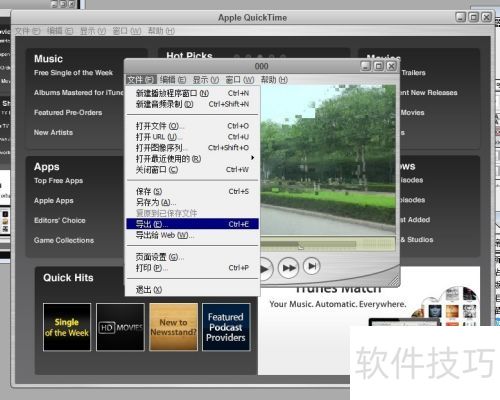Screen dimensions: 500x400
Task: Open Editors' Choice link
Action: click(x=60, y=220)
